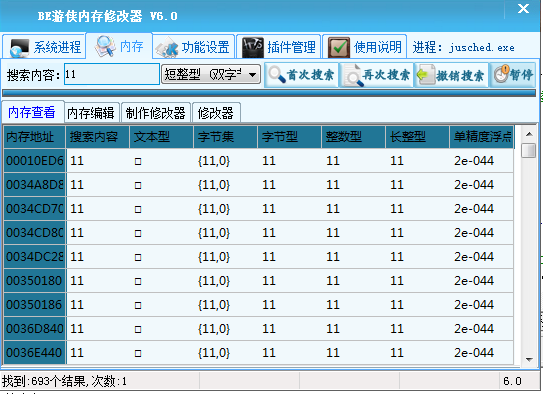The width and height of the screenshot is (543, 394).
Task: Click the 整数型 column header
Action: pyautogui.click(x=354, y=137)
